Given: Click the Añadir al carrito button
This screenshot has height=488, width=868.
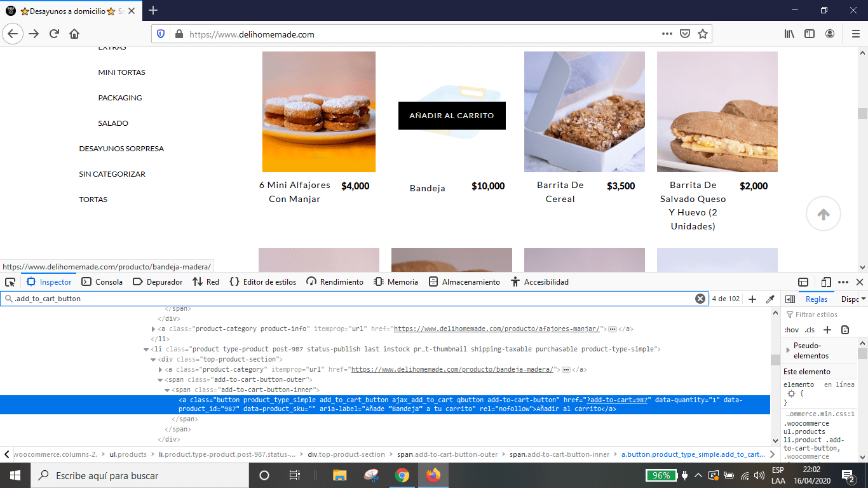Looking at the screenshot, I should pos(452,116).
